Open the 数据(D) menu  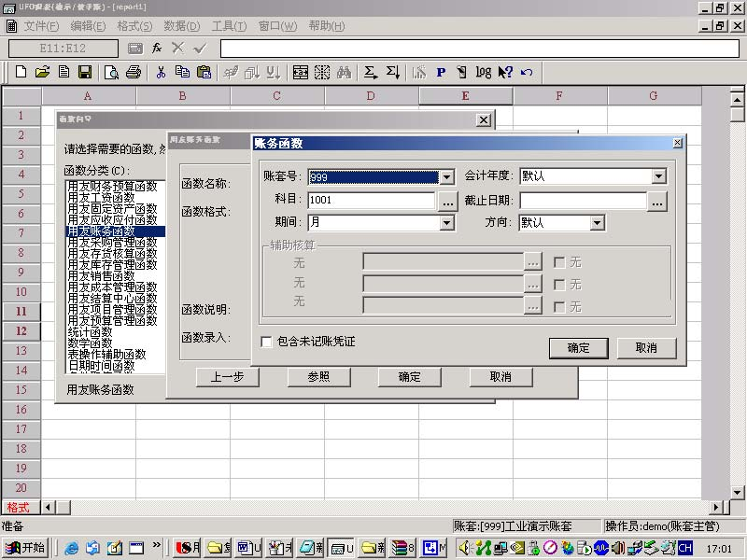pyautogui.click(x=182, y=26)
